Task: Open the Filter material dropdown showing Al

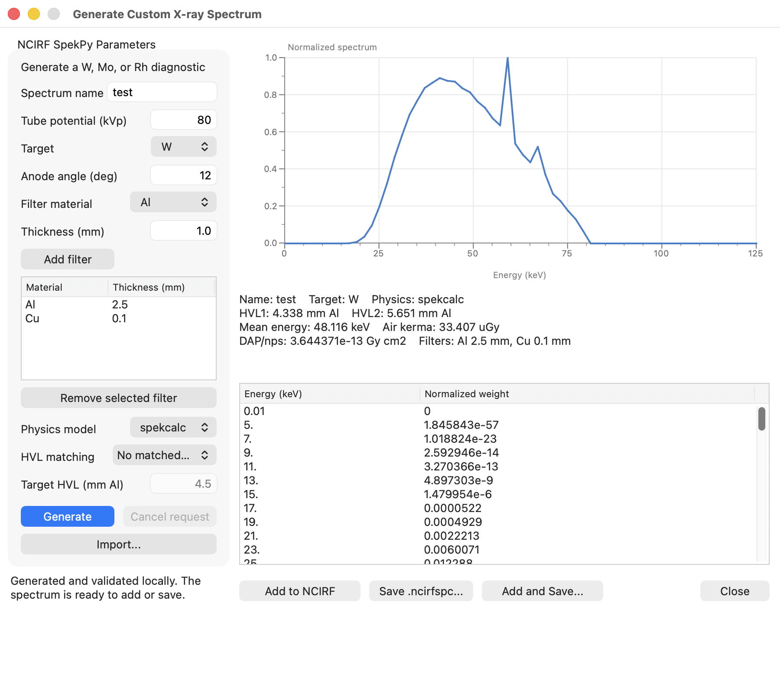Action: (173, 202)
